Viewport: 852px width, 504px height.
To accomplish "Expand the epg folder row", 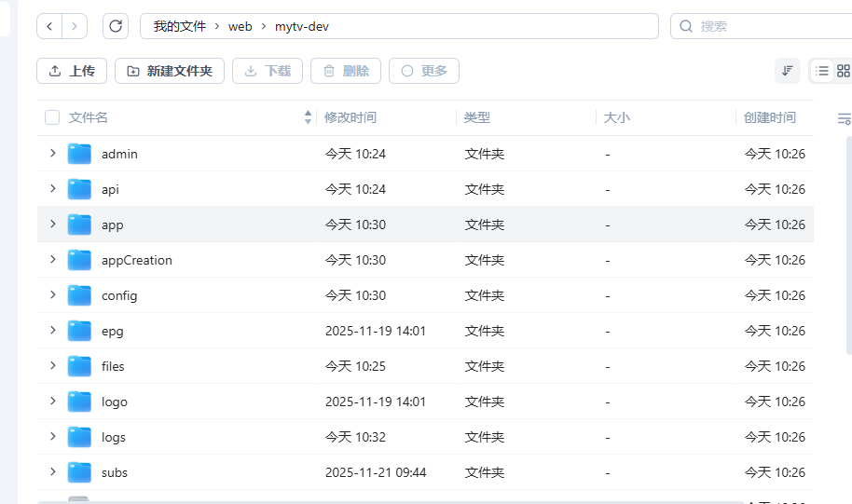I will click(53, 330).
